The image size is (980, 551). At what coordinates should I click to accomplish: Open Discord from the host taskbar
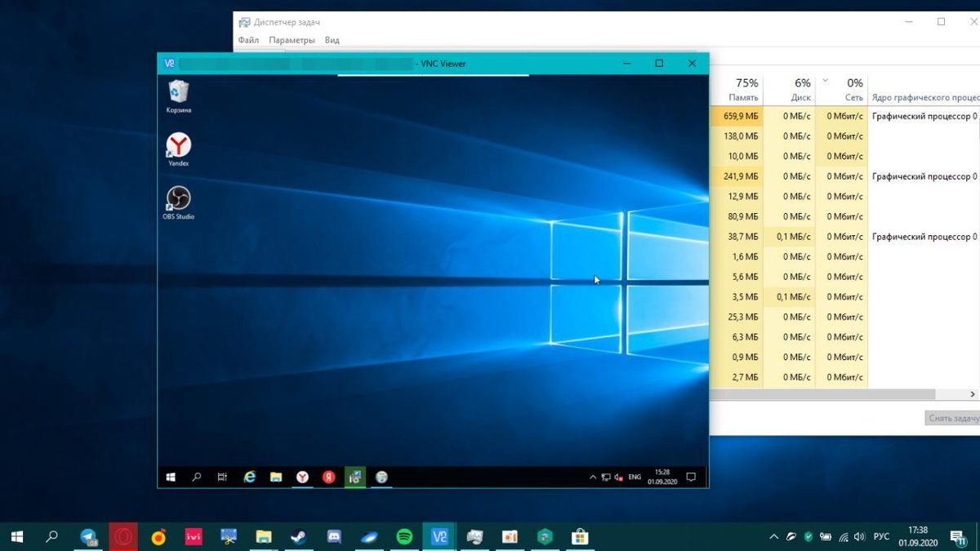(334, 537)
